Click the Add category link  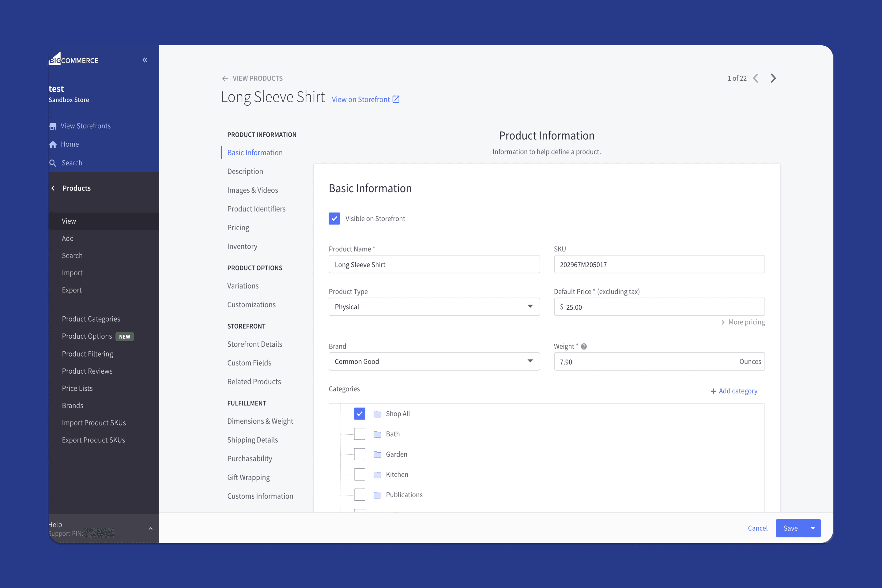point(734,391)
